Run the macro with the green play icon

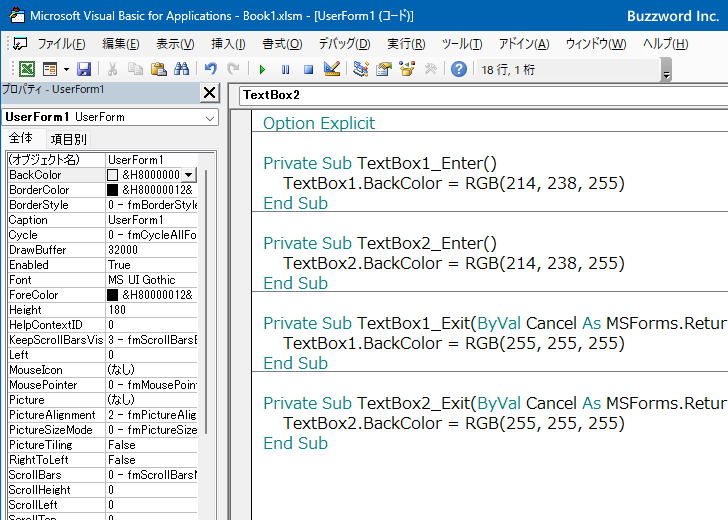pyautogui.click(x=262, y=70)
